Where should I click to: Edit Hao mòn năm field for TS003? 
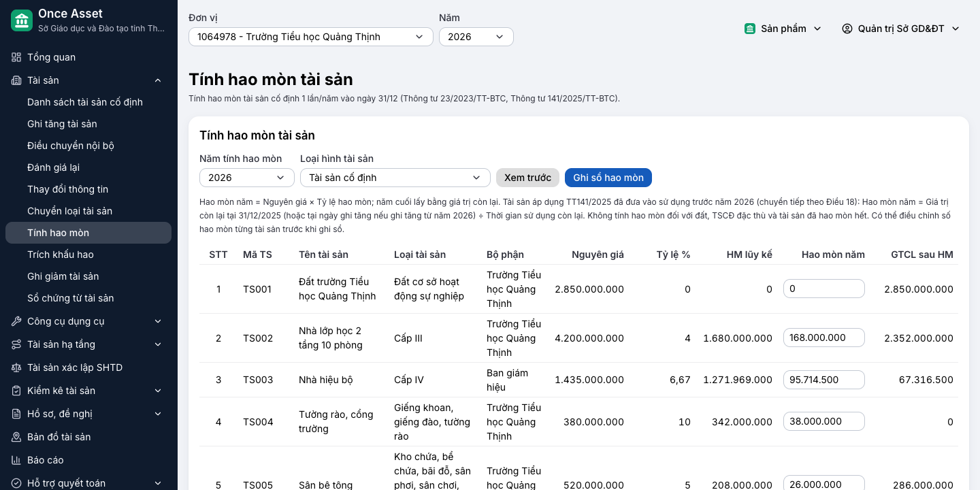point(824,380)
